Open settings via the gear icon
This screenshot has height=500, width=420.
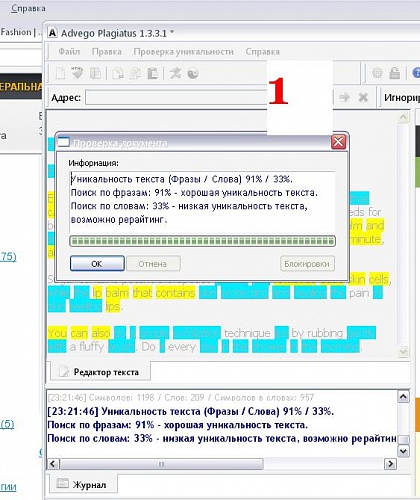(x=377, y=73)
